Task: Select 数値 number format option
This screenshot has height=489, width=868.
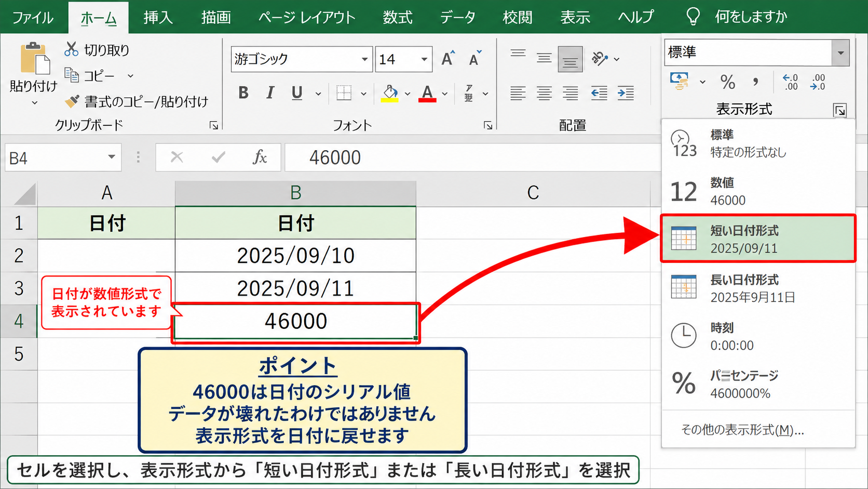Action: [x=758, y=191]
